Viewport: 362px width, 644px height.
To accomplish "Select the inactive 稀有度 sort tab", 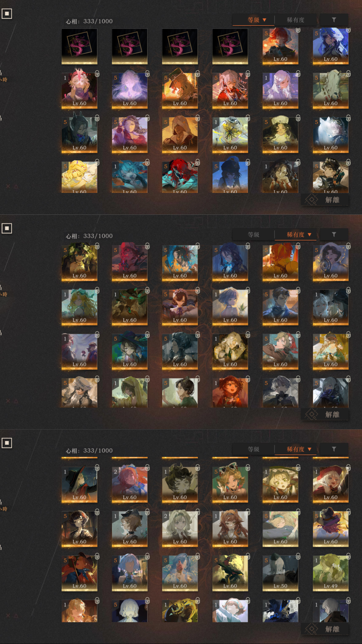I will (x=295, y=20).
